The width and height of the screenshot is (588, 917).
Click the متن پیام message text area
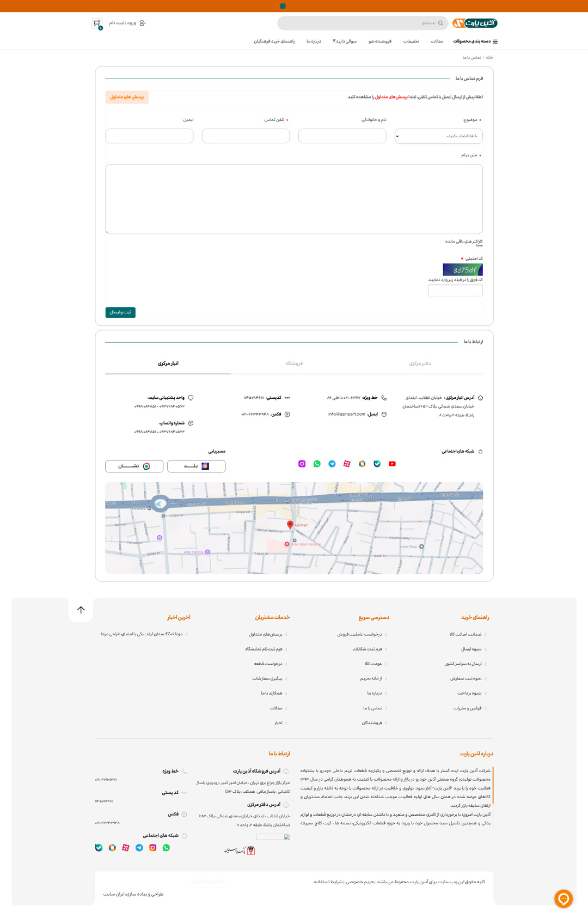point(294,199)
